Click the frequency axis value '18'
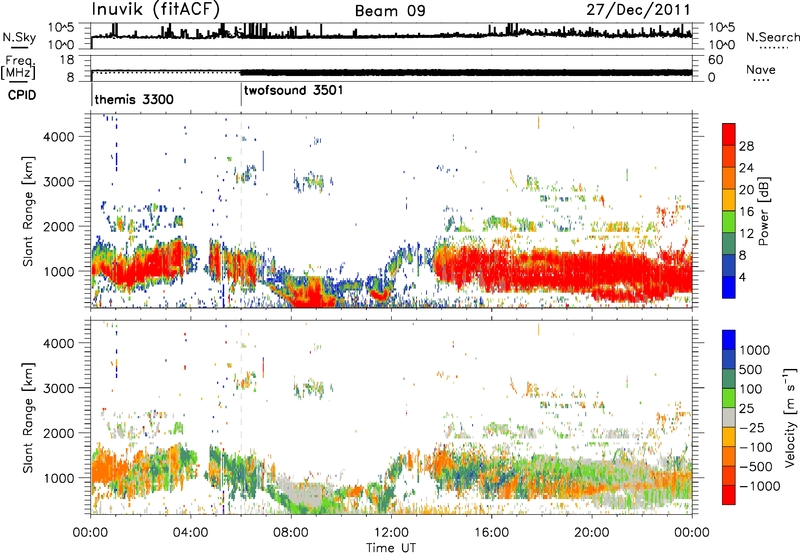Screen dimensions: 800x554 [x=66, y=60]
